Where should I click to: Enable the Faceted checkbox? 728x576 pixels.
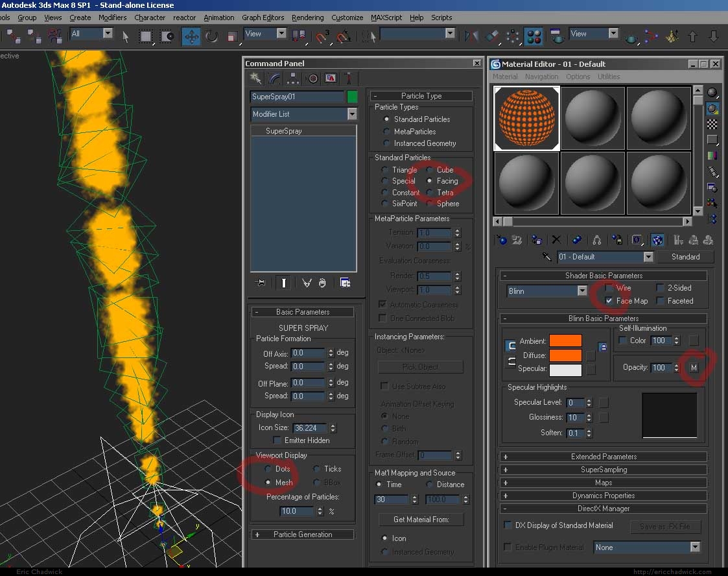[660, 301]
